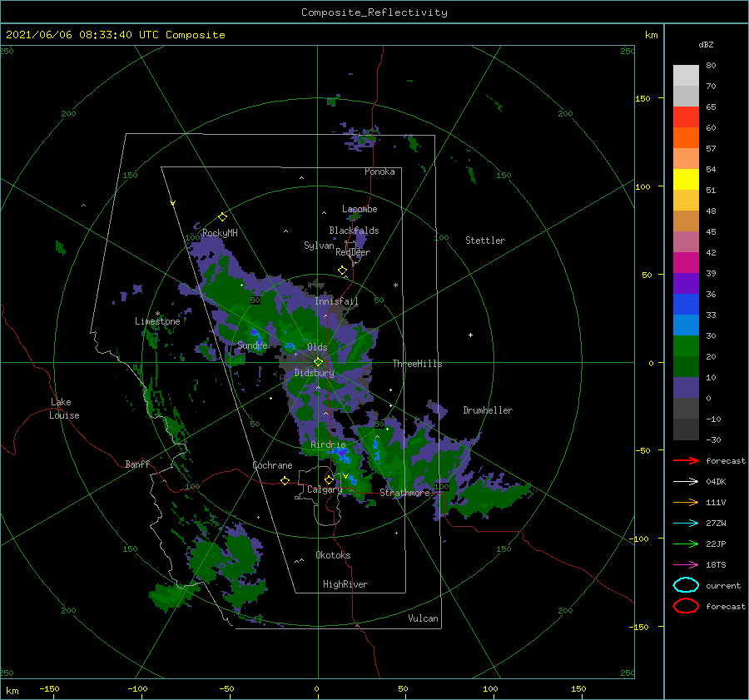Image resolution: width=749 pixels, height=700 pixels.
Task: Click the cyan 'current' ellipse legend icon
Action: pos(686,585)
